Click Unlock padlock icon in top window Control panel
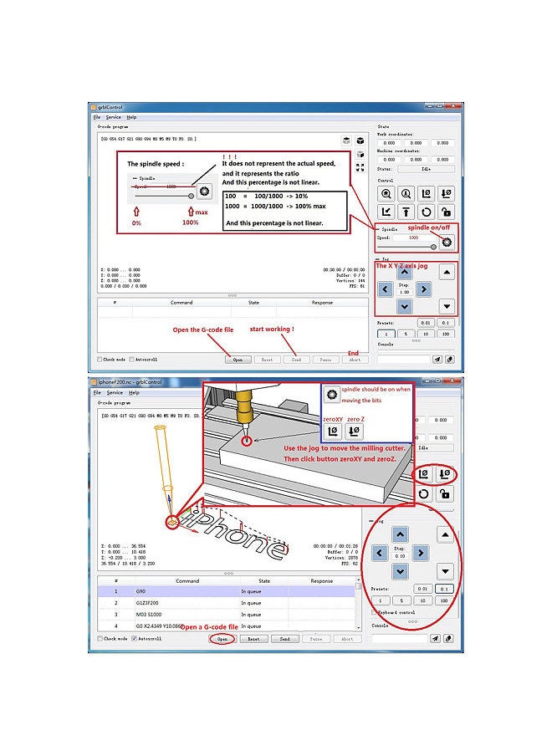 [x=447, y=212]
